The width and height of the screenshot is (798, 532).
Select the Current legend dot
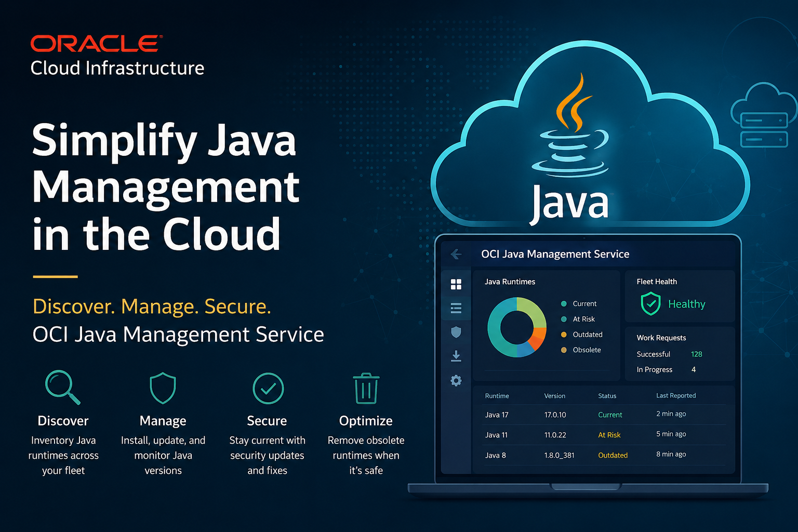[x=564, y=304]
